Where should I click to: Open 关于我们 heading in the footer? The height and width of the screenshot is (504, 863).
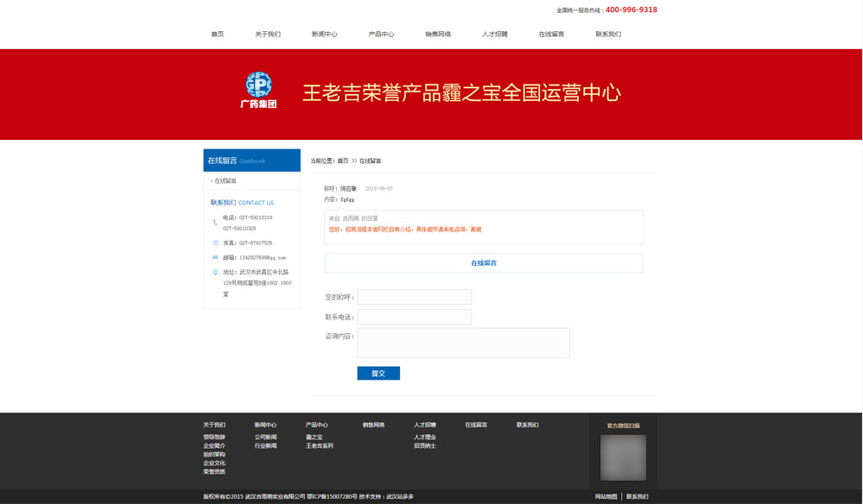click(x=214, y=425)
